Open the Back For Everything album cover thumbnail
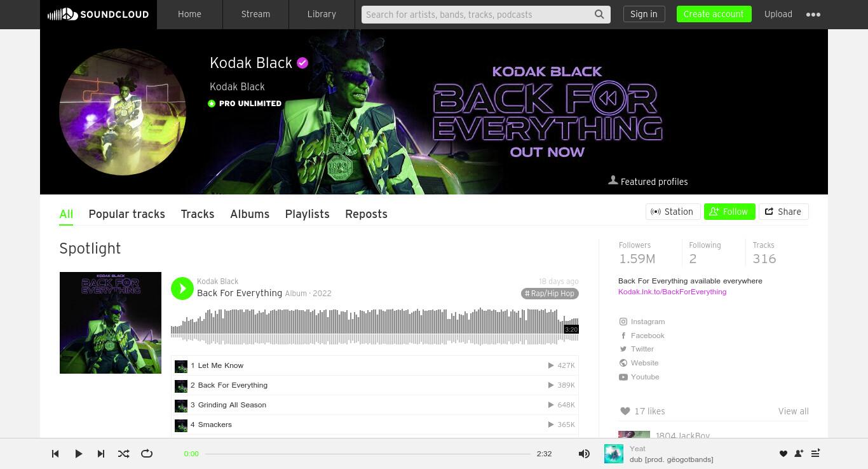 tap(111, 323)
